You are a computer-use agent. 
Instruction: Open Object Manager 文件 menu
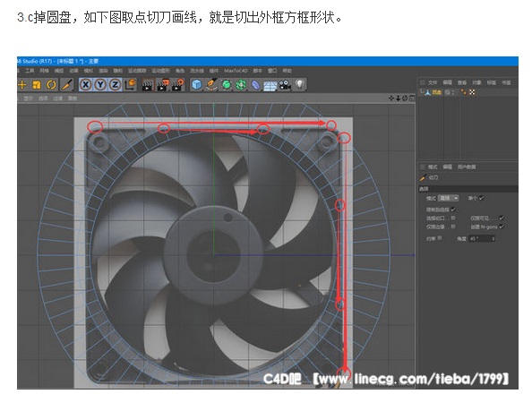[433, 82]
